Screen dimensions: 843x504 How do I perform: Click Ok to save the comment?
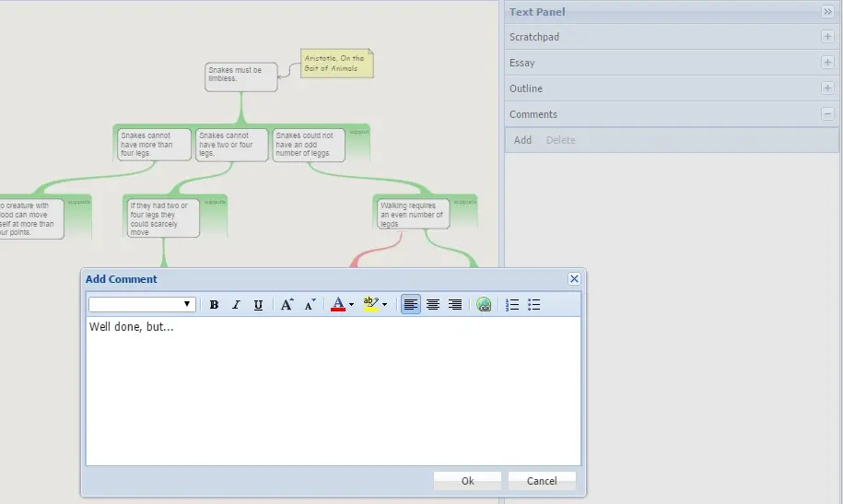(x=467, y=481)
